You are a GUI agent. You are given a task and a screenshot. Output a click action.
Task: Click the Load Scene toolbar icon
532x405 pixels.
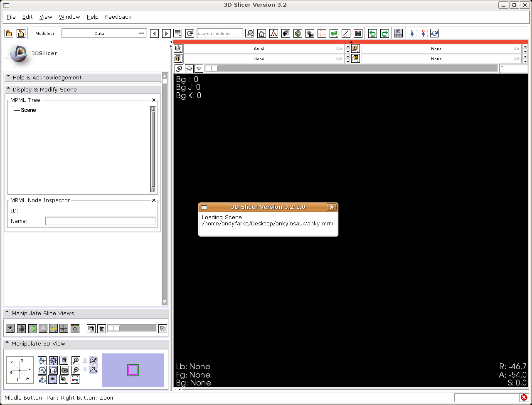click(9, 33)
